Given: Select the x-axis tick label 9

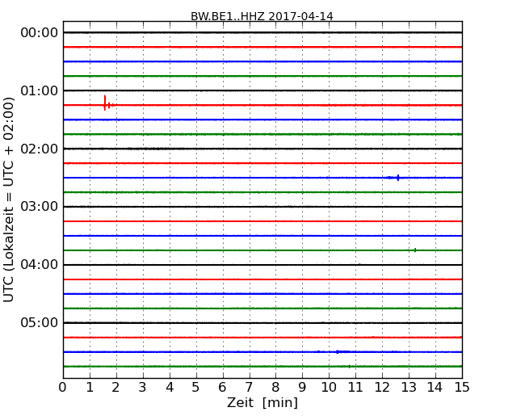Looking at the screenshot, I should (302, 388).
